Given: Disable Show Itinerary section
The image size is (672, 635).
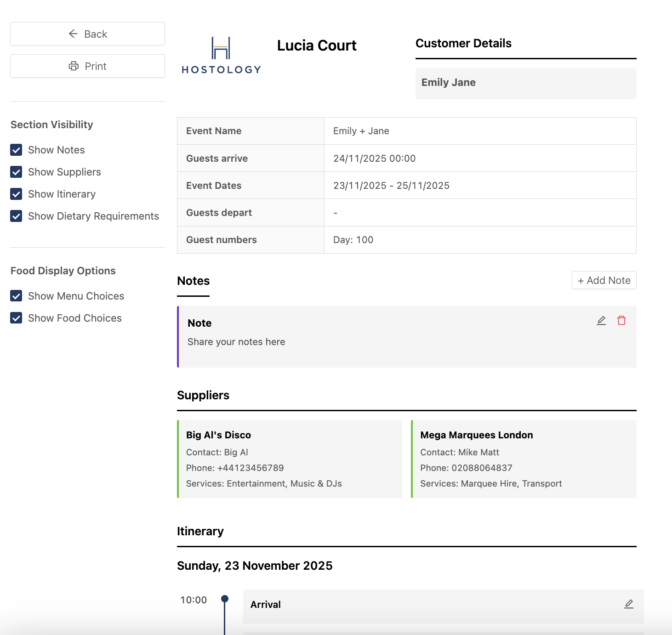Looking at the screenshot, I should click(x=17, y=194).
